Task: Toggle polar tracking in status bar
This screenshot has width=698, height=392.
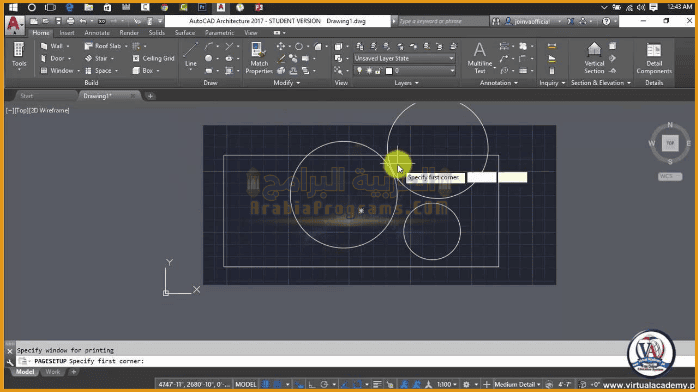Action: coord(324,384)
